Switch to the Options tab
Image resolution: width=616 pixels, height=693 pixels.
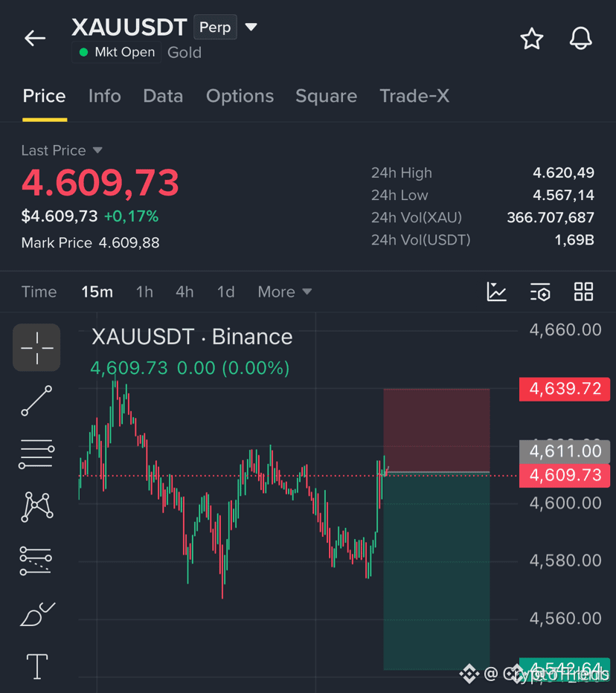click(240, 96)
